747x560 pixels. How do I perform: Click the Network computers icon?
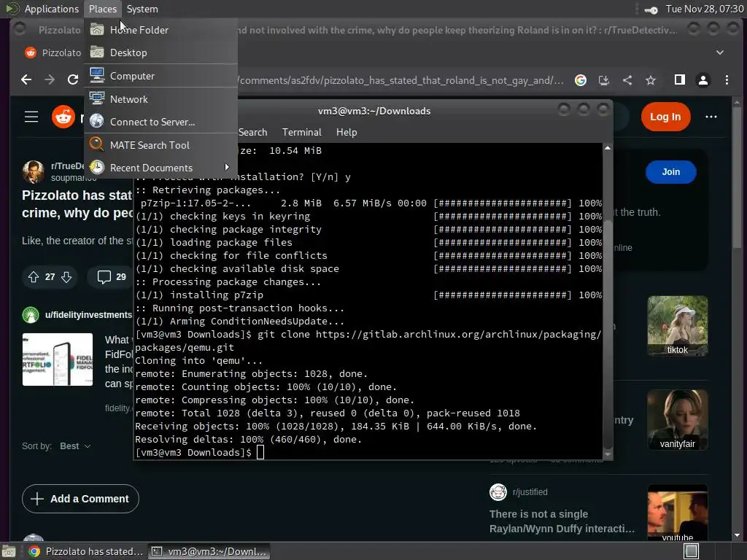(97, 98)
